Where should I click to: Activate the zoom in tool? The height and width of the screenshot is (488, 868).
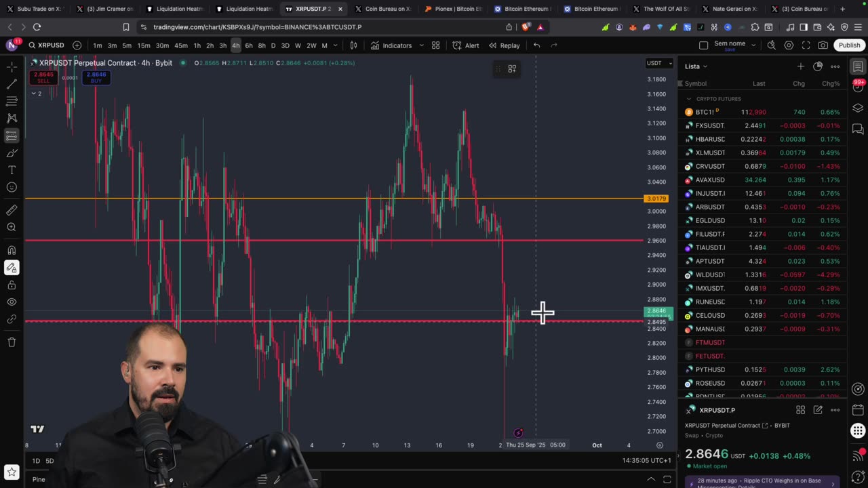click(x=12, y=228)
